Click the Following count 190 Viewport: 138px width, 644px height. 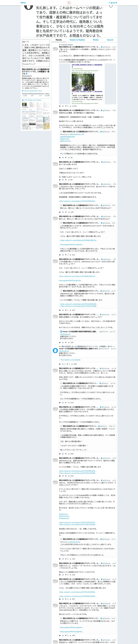[32, 96]
